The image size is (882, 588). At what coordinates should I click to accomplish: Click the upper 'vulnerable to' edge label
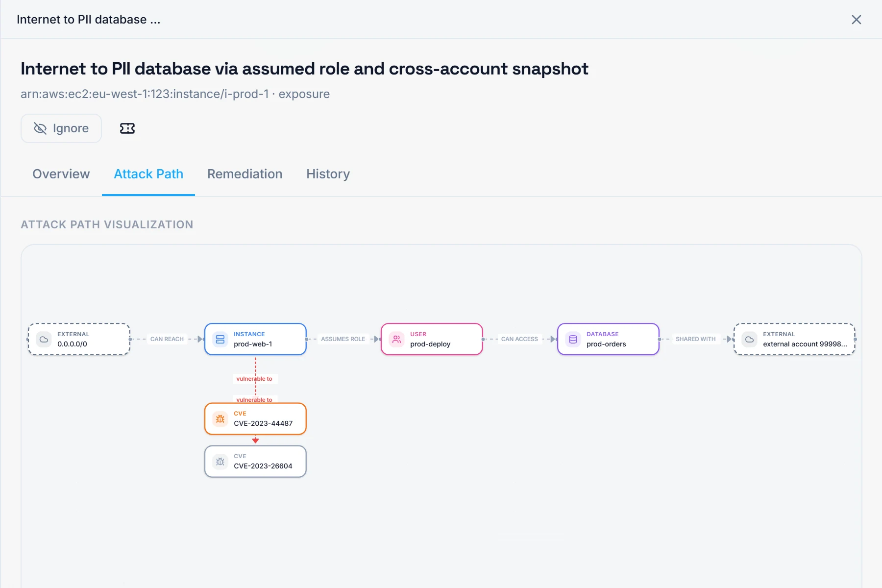pos(254,379)
